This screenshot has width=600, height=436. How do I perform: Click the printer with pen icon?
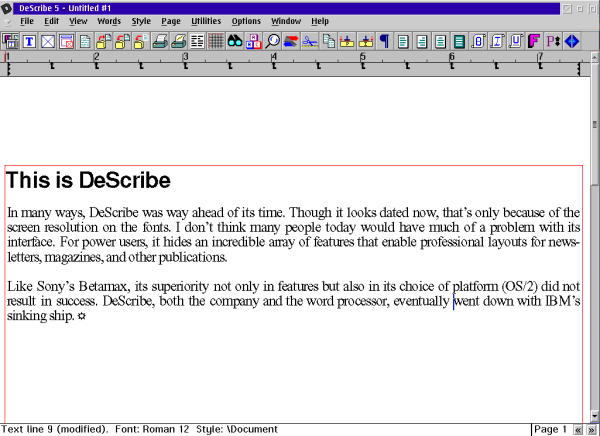[x=179, y=41]
